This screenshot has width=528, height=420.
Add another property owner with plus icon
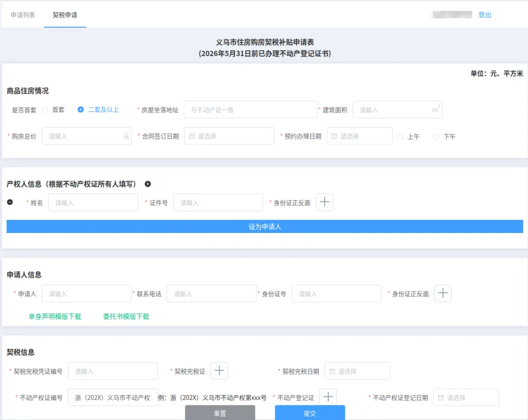148,184
